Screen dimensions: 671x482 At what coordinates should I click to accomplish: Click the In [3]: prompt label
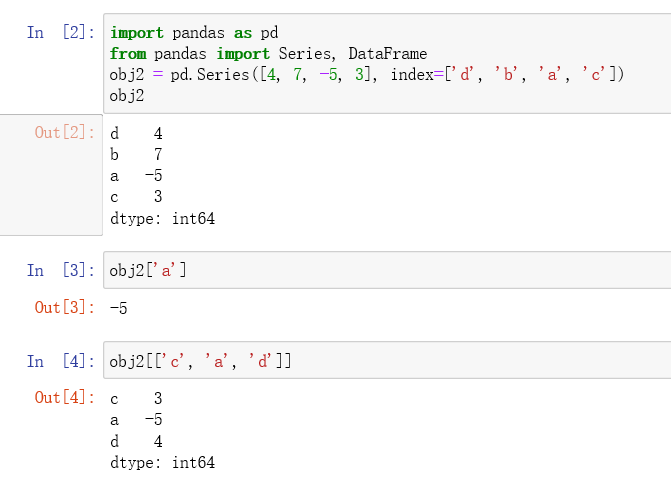coord(61,271)
